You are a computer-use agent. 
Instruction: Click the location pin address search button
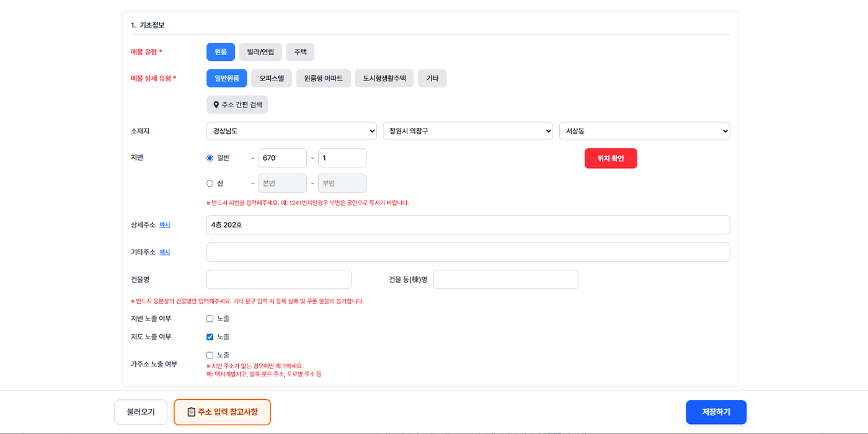237,105
